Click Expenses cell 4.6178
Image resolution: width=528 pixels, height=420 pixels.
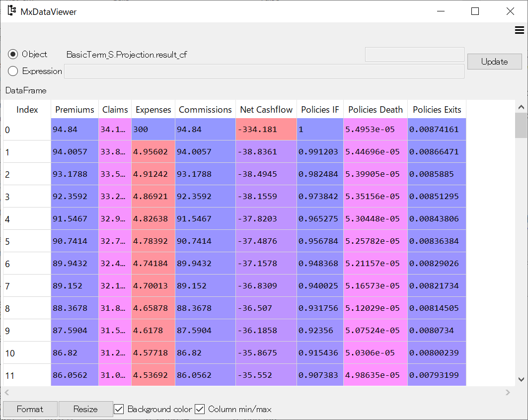[153, 331]
